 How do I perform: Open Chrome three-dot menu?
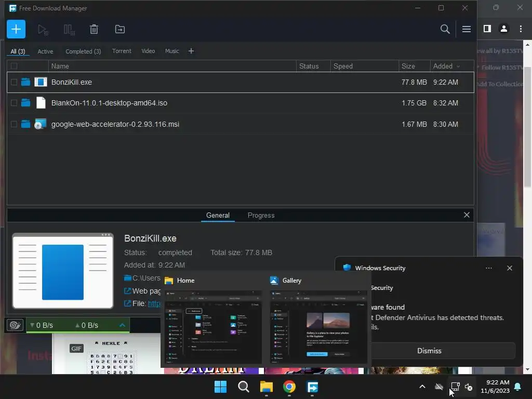[x=521, y=29]
